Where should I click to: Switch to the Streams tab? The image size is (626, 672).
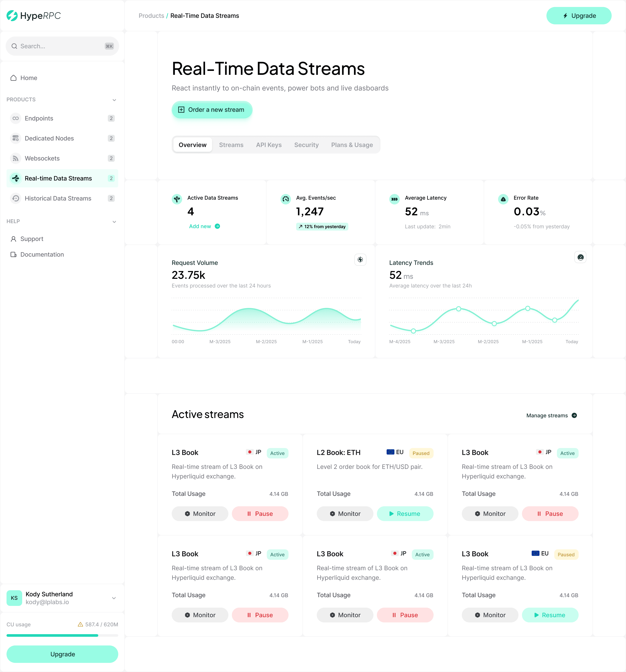[x=231, y=145]
